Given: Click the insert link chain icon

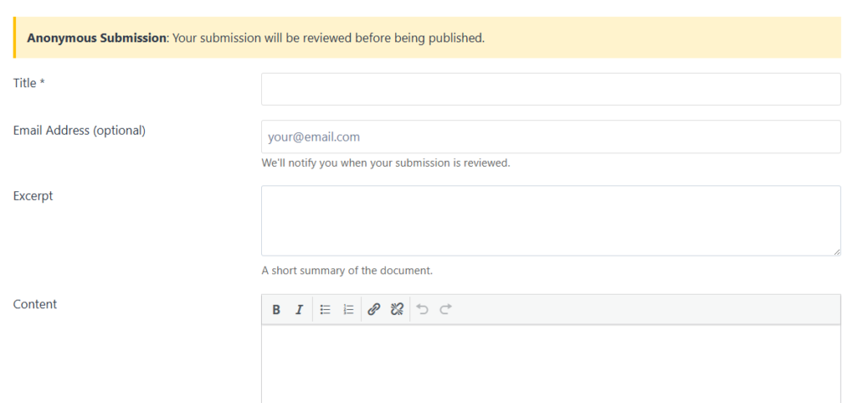Looking at the screenshot, I should coord(374,310).
